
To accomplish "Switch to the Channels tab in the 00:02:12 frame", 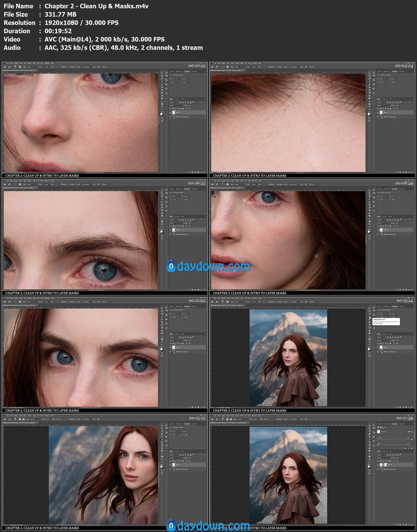I will 177,99.
